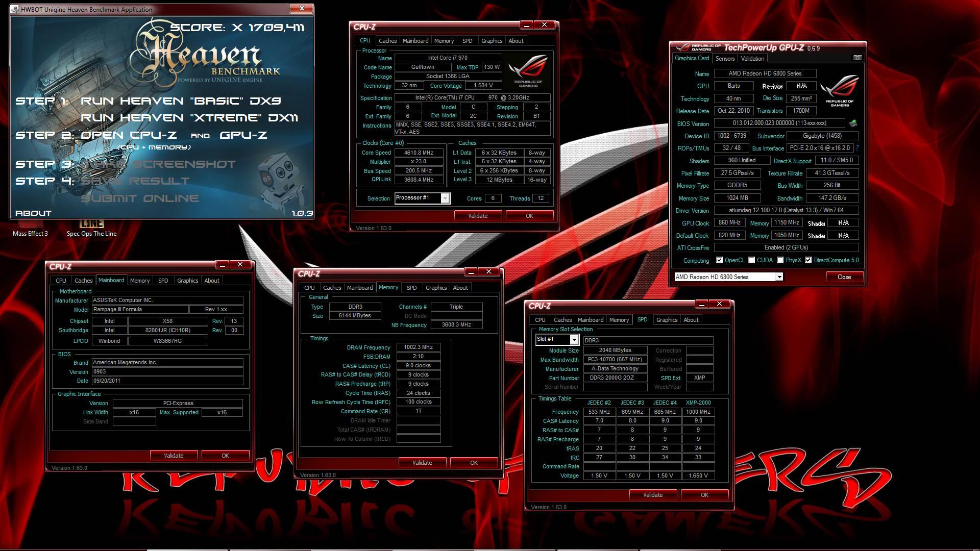Click Manufacturer A-Data Technology field
This screenshot has width=980, height=551.
615,369
